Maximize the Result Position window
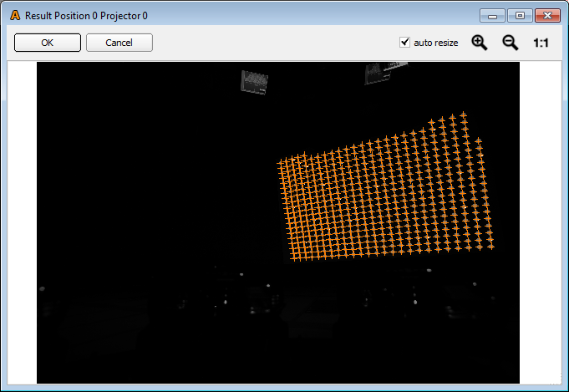 point(520,16)
